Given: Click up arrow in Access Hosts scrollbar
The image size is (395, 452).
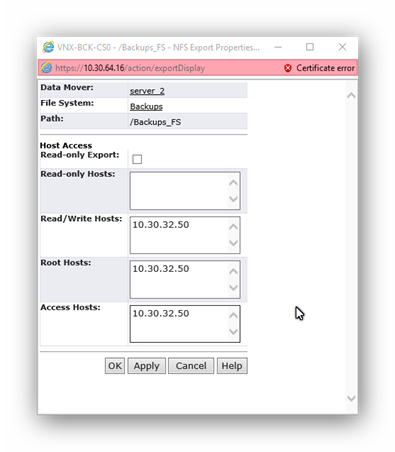Looking at the screenshot, I should point(233,315).
